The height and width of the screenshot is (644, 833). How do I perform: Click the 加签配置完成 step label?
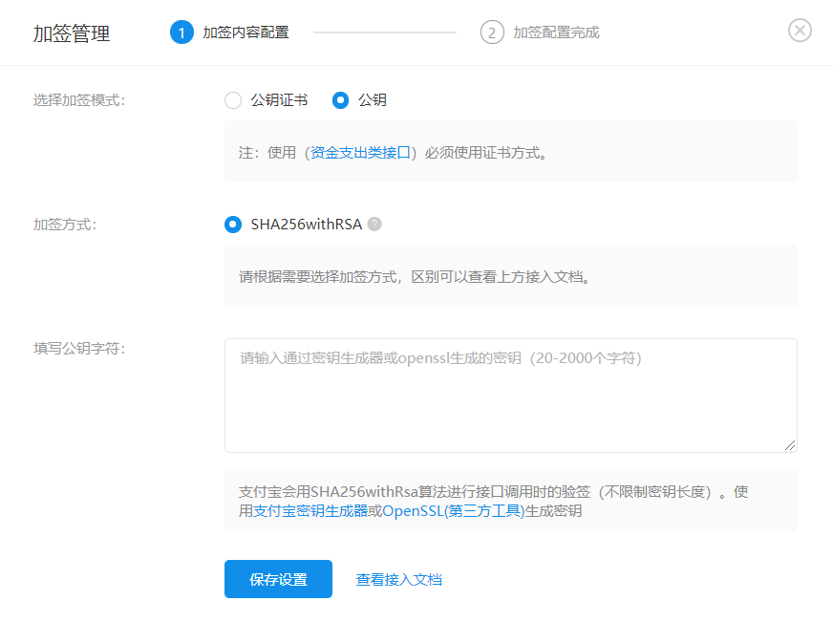click(556, 32)
